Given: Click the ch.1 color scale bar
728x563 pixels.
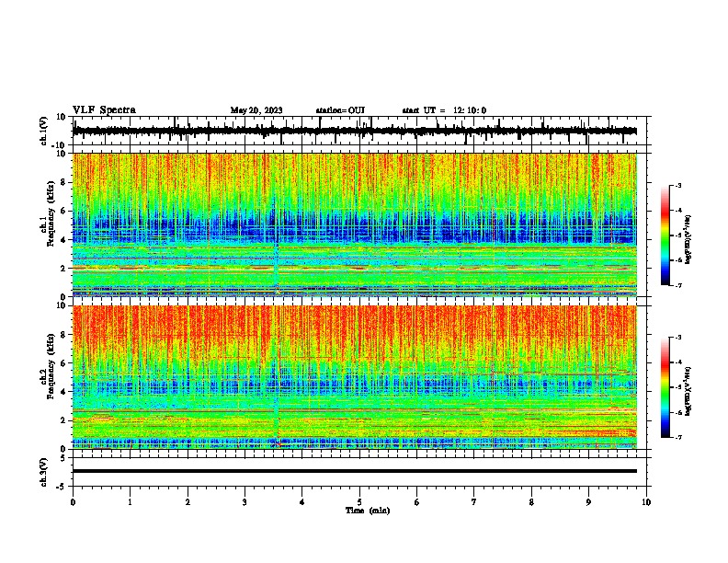Looking at the screenshot, I should 665,236.
